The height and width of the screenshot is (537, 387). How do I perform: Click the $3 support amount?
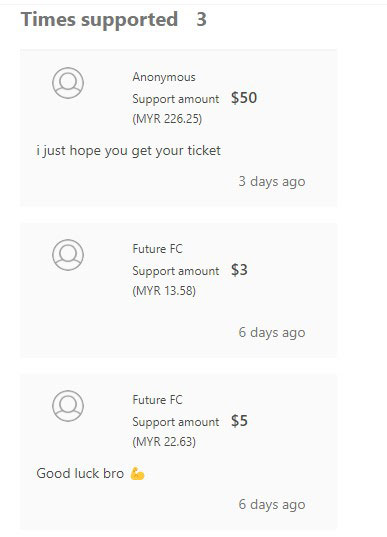click(x=239, y=270)
